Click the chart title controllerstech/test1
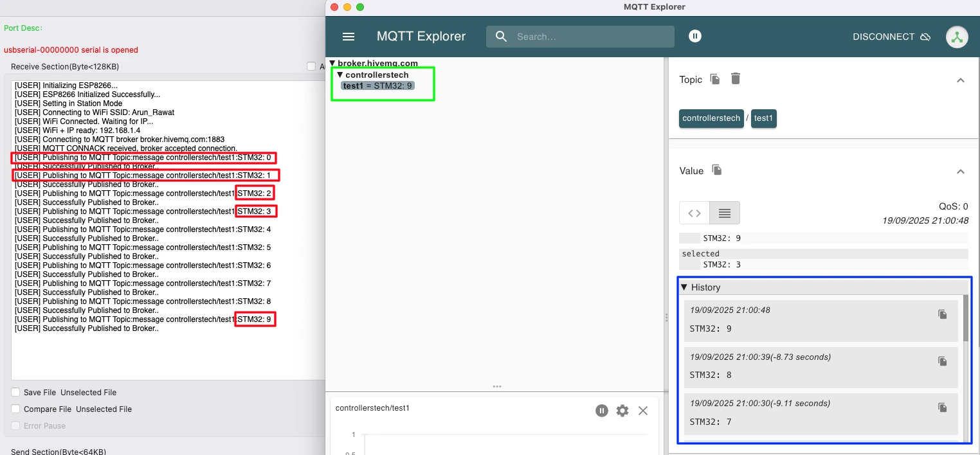Image resolution: width=980 pixels, height=455 pixels. 372,408
